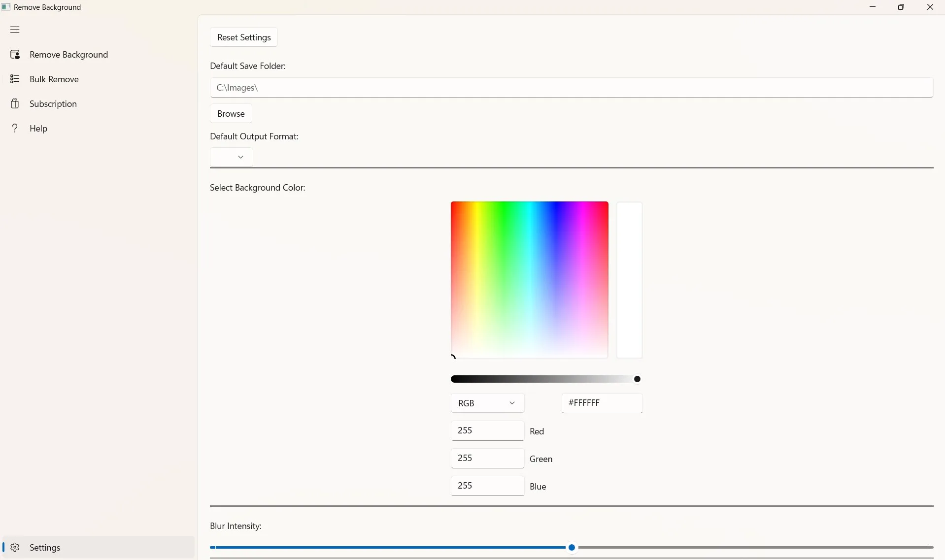945x560 pixels.
Task: Click the 'Select Background Color:' label
Action: coord(258,188)
